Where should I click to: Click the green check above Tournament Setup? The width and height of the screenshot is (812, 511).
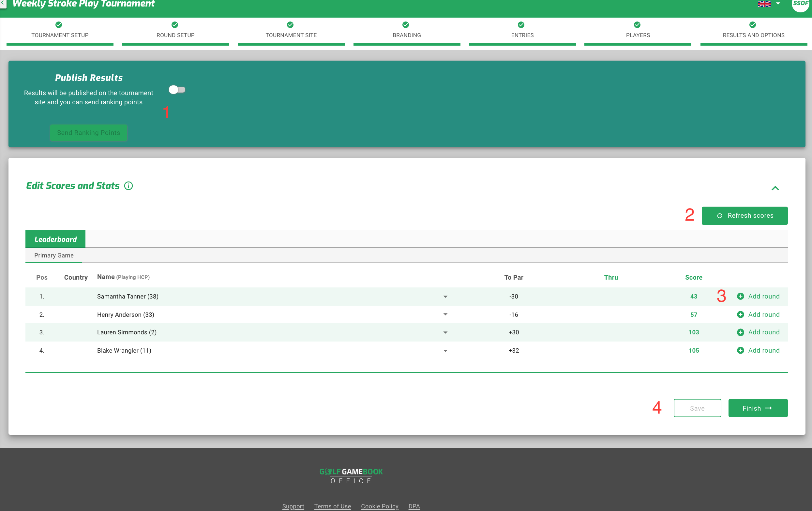[x=59, y=25]
